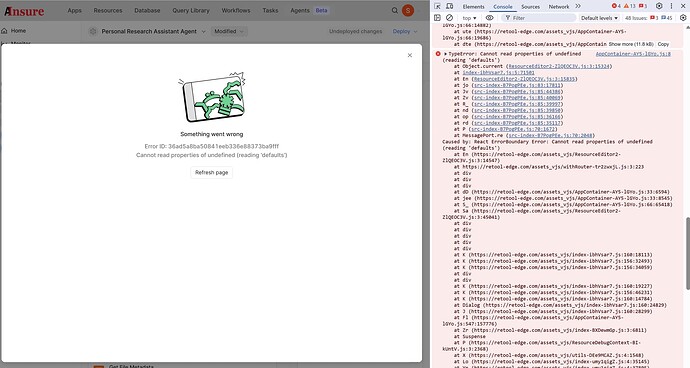The height and width of the screenshot is (368, 690).
Task: Toggle the device toolbar icon in DevTools
Action: tap(449, 6)
